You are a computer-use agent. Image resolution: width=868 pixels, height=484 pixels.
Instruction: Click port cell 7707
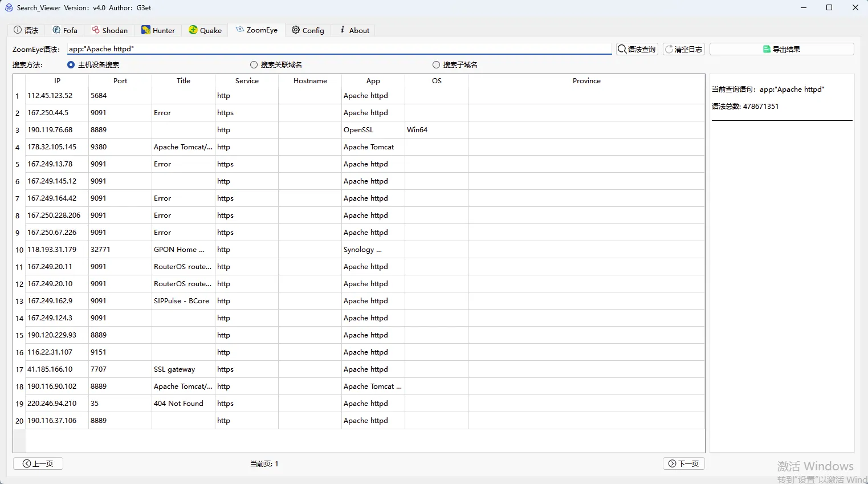[x=120, y=369]
